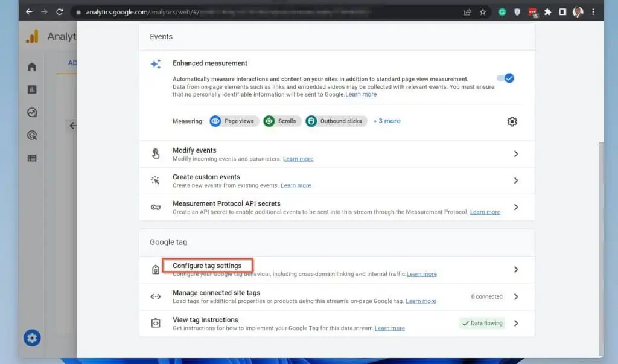Expand Create custom events chevron
Viewport: 618px width, 364px height.
[515, 180]
